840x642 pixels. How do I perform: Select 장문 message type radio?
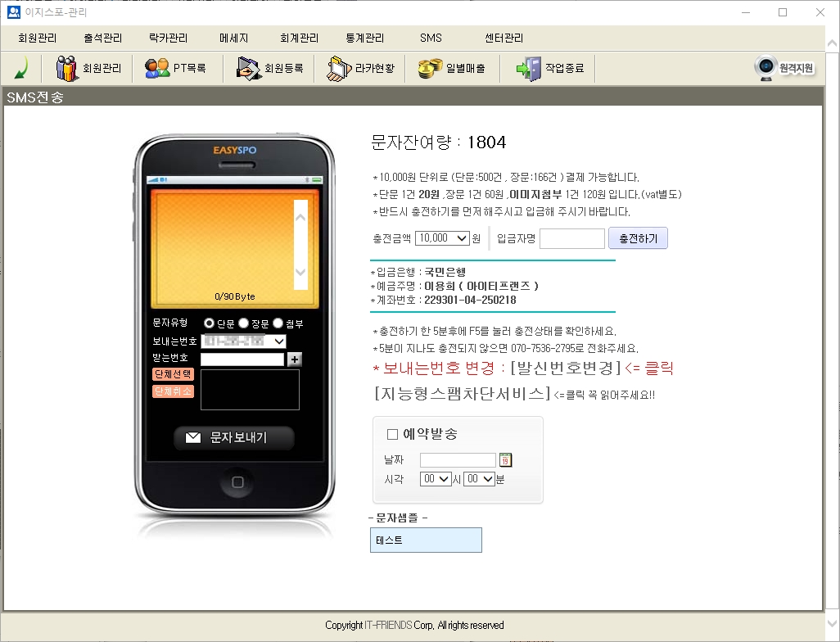tap(244, 323)
